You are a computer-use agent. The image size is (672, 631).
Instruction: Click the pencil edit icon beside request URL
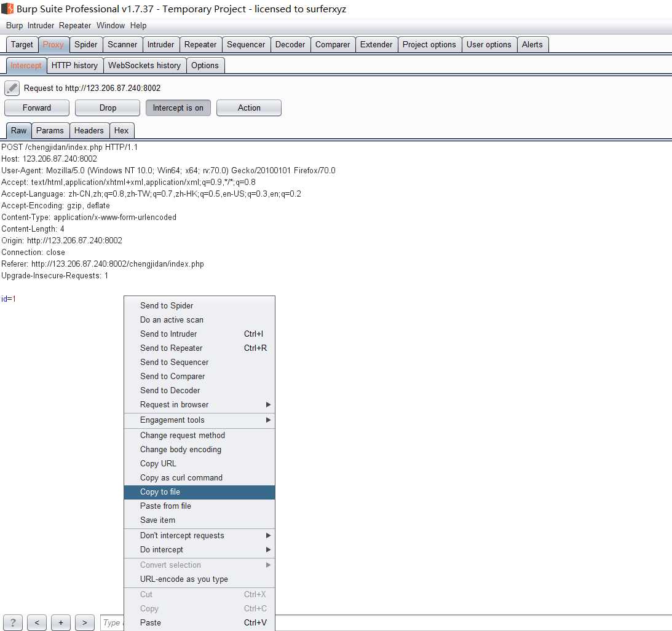coord(12,88)
